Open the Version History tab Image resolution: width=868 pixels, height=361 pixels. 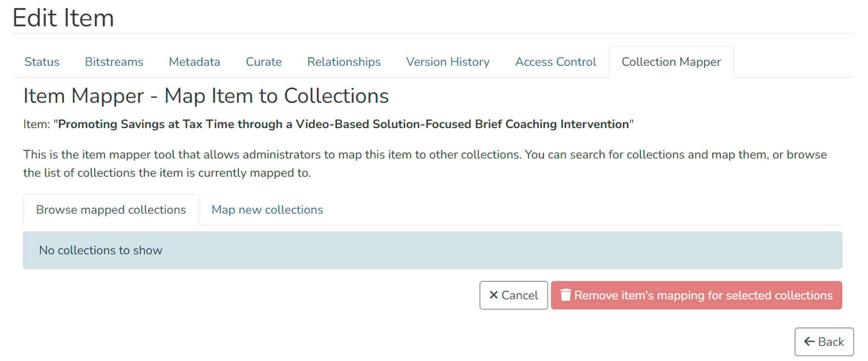click(x=447, y=62)
